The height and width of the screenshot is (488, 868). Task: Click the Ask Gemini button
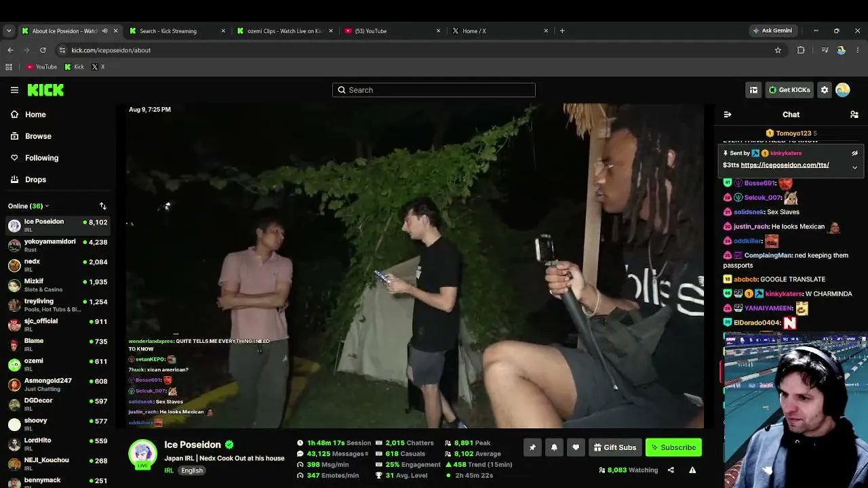tap(772, 30)
